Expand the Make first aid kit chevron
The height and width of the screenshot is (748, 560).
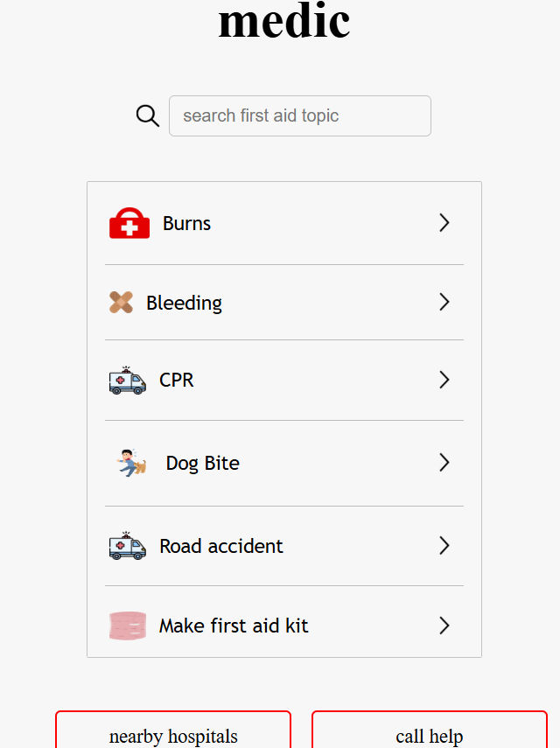pos(444,626)
